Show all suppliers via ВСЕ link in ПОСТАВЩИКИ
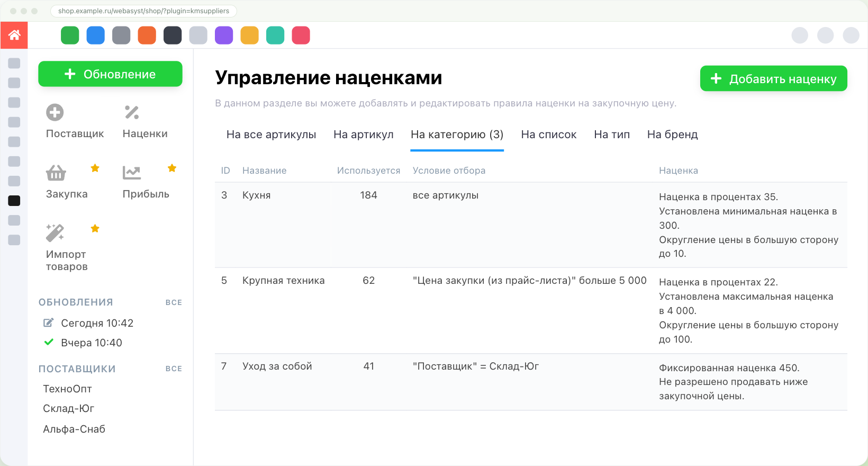 click(x=174, y=369)
